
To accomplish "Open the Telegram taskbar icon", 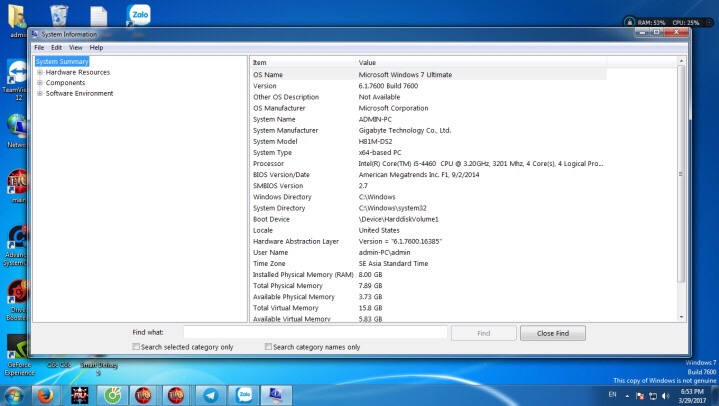I will 210,395.
